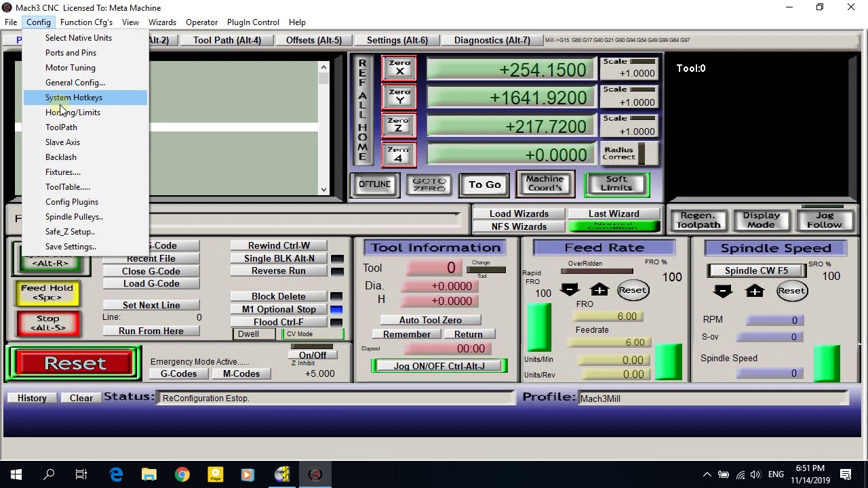Open the Function Cfg's menu

(x=86, y=22)
